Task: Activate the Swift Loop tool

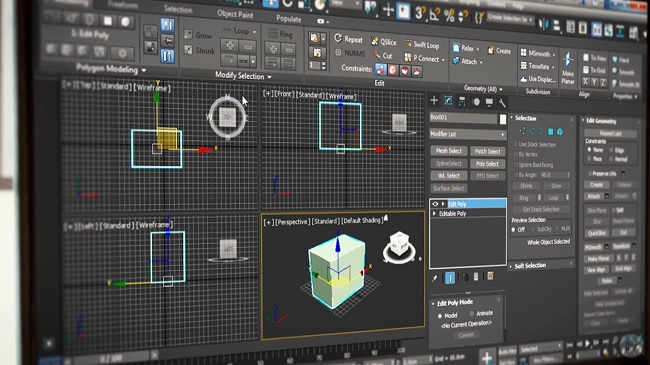Action: pos(422,45)
